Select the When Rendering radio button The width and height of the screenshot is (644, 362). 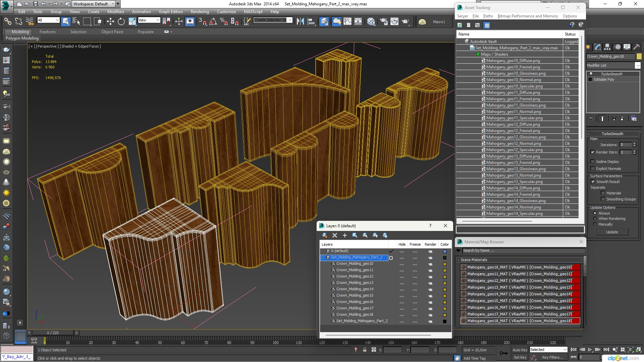(x=595, y=219)
